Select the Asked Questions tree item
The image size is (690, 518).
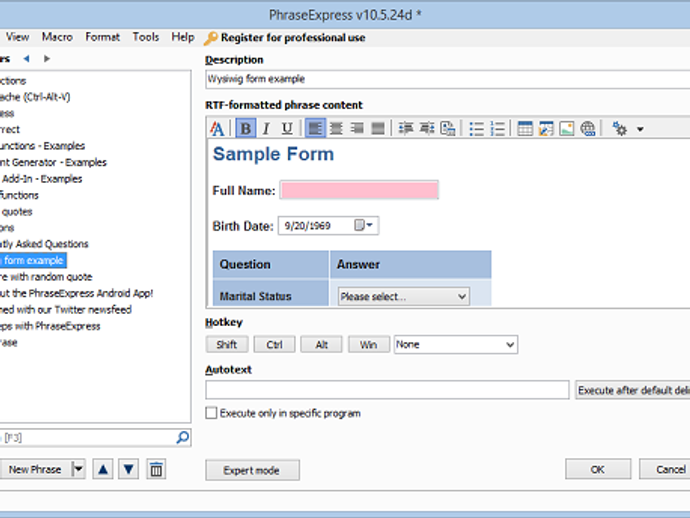click(x=44, y=244)
